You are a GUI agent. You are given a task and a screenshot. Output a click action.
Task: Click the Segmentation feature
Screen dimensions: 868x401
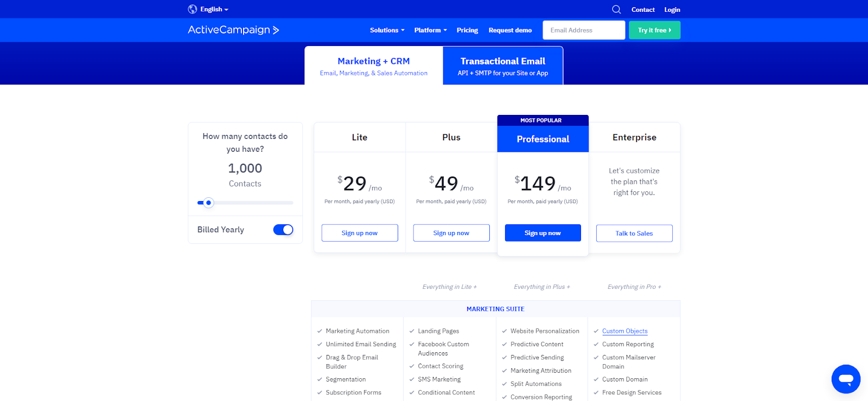[x=346, y=379]
